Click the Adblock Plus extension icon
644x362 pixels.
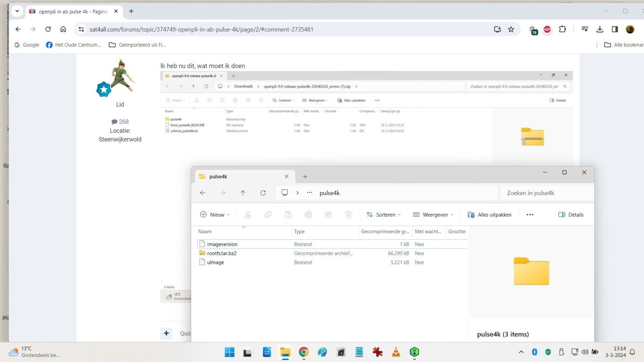tap(547, 29)
